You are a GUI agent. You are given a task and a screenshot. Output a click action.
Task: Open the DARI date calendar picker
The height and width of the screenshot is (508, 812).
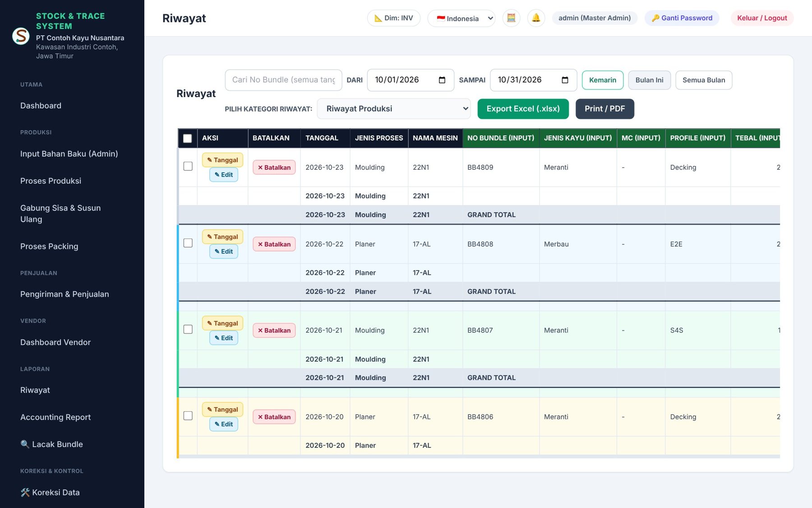pyautogui.click(x=442, y=80)
